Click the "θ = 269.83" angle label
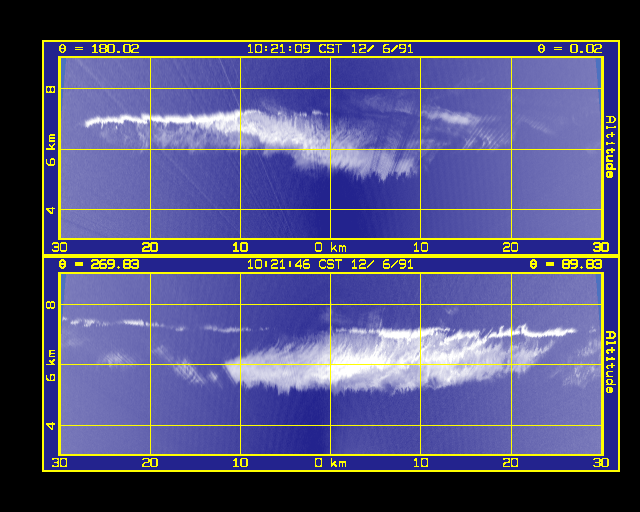 99,264
